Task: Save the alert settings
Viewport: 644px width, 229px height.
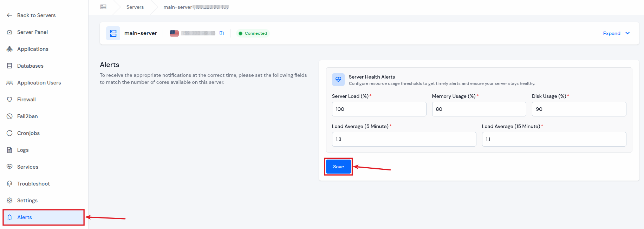Action: 338,167
